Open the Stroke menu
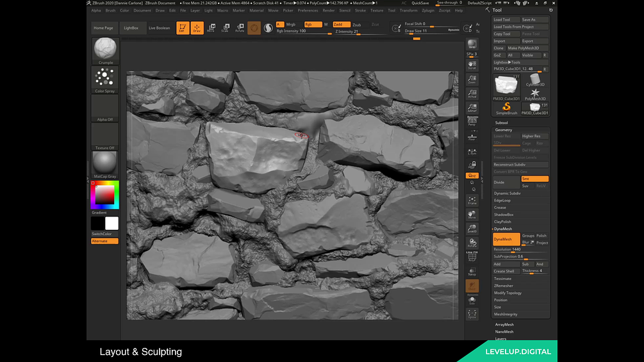 pos(360,11)
